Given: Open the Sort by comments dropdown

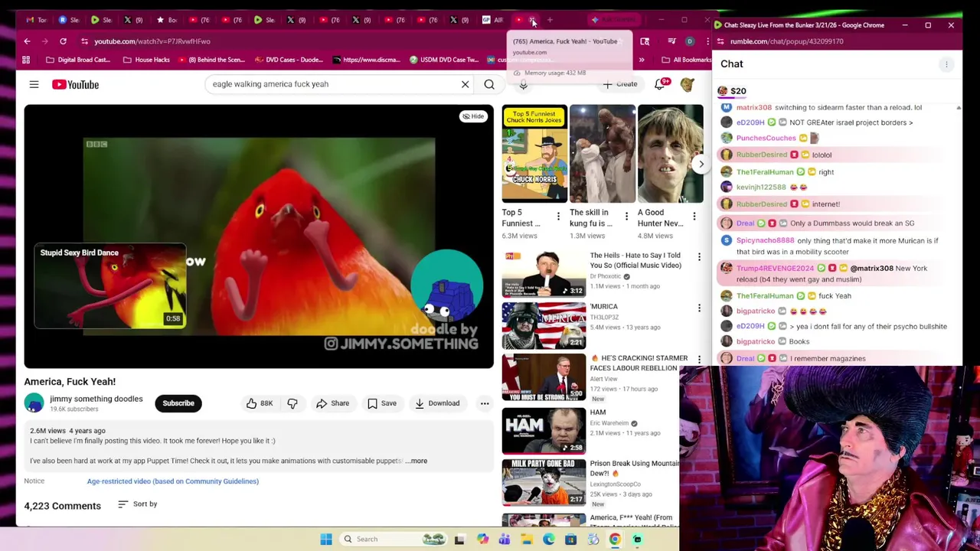Looking at the screenshot, I should [138, 504].
